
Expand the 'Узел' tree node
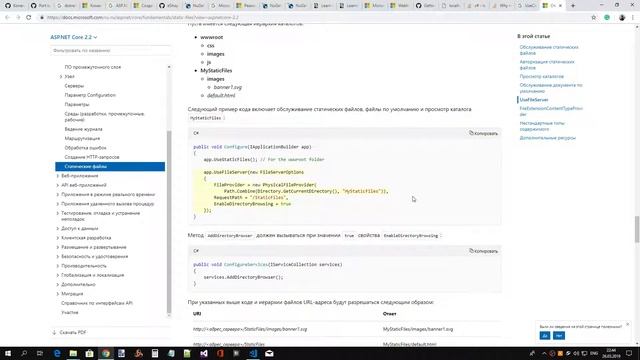point(61,77)
